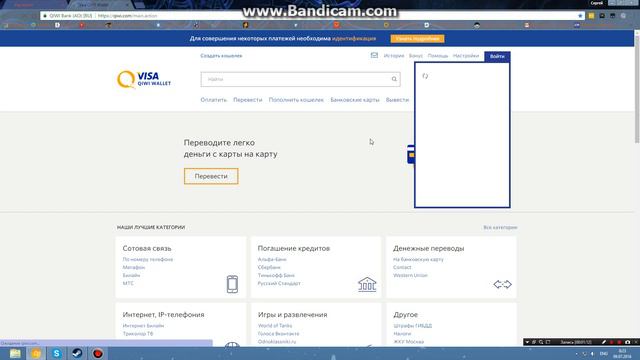Click the Сотовая связь category heading
Image resolution: width=640 pixels, height=360 pixels.
(147, 248)
